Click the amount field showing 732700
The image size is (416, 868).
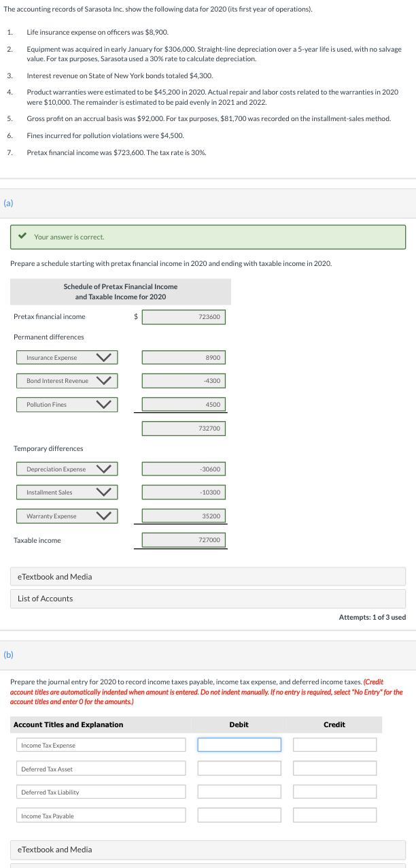[x=184, y=428]
